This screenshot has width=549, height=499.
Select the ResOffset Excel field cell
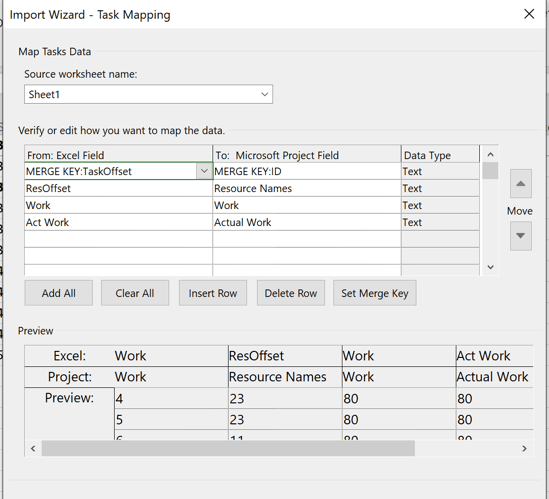(x=118, y=188)
